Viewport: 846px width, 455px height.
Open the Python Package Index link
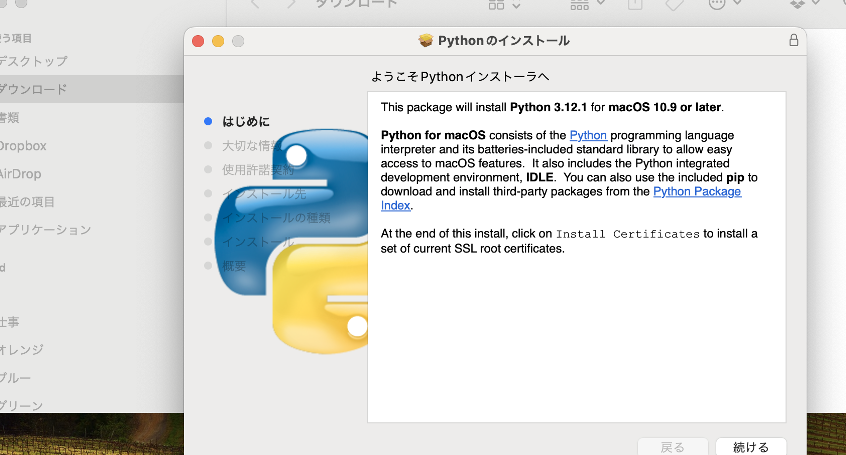[x=697, y=191]
